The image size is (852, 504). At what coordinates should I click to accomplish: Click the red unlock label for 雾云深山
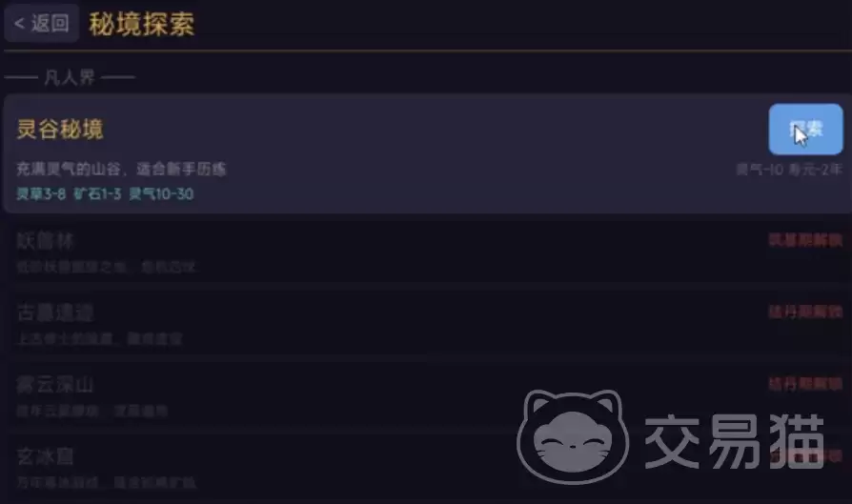805,384
